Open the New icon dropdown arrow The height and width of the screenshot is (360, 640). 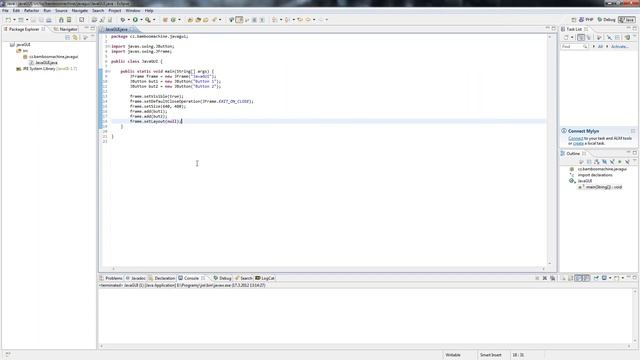point(14,20)
